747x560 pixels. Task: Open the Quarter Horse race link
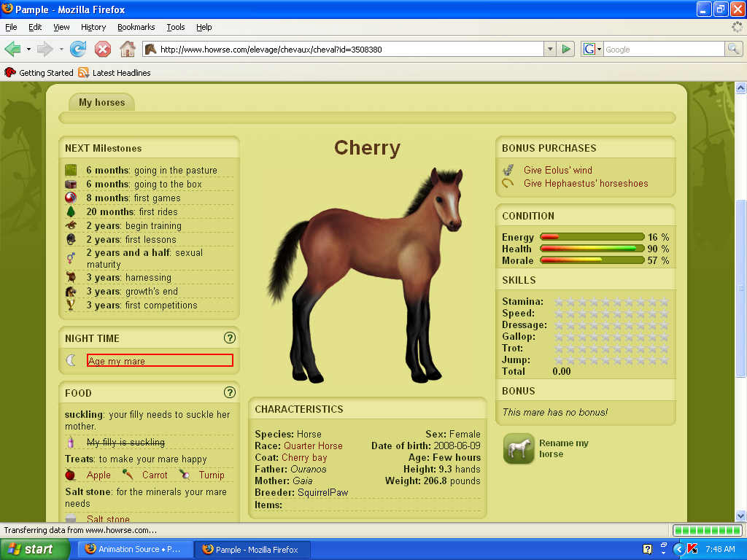click(x=313, y=446)
